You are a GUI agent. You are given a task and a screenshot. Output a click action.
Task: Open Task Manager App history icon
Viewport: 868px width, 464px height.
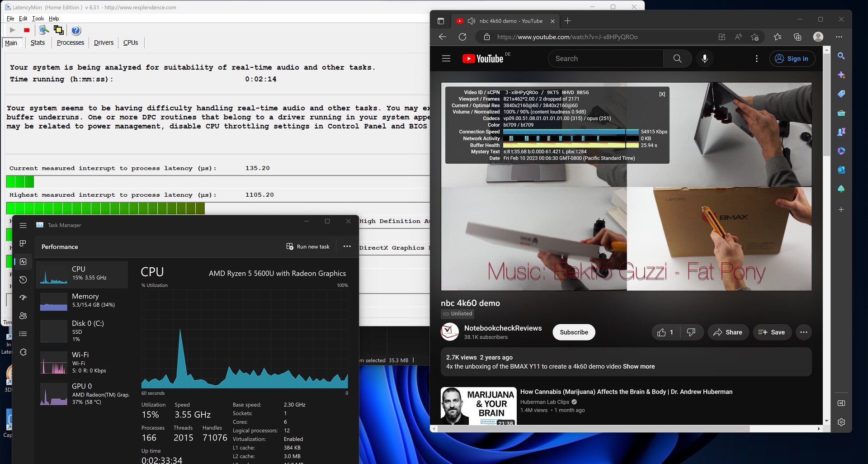[23, 279]
